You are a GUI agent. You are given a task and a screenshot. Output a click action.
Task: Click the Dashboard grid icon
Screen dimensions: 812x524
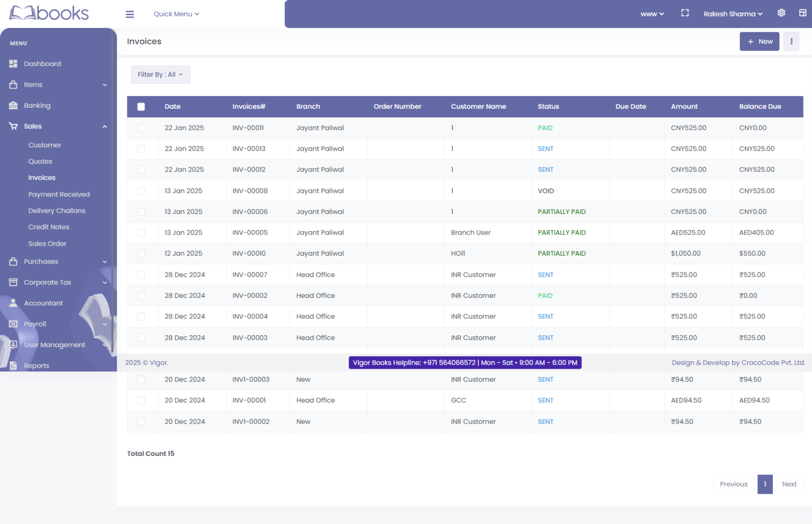point(13,64)
